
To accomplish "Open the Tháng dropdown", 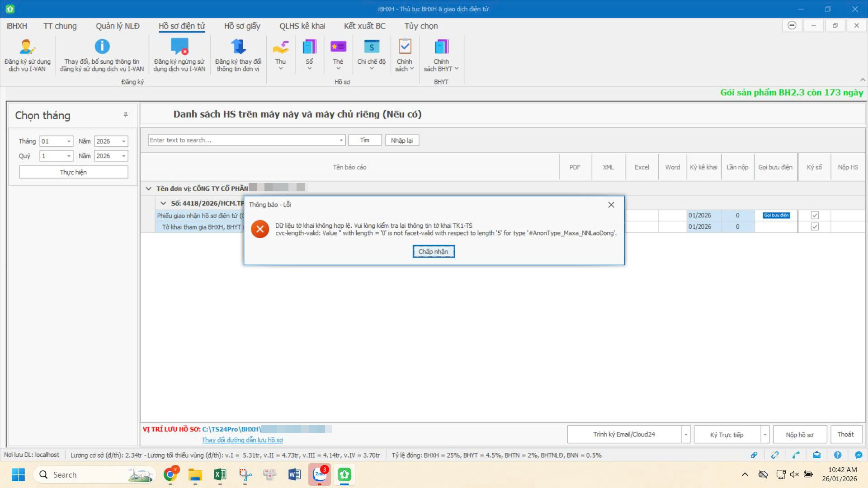I will coord(69,141).
